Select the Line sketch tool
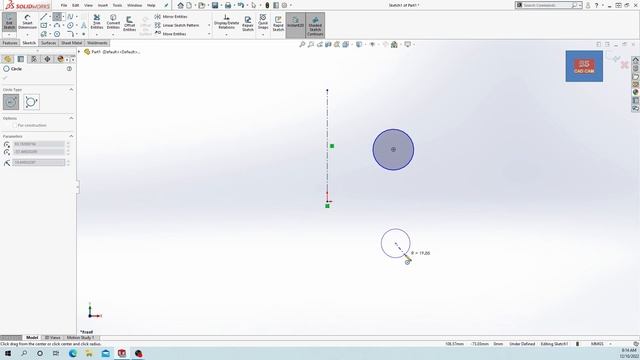The height and width of the screenshot is (360, 640). pyautogui.click(x=44, y=17)
